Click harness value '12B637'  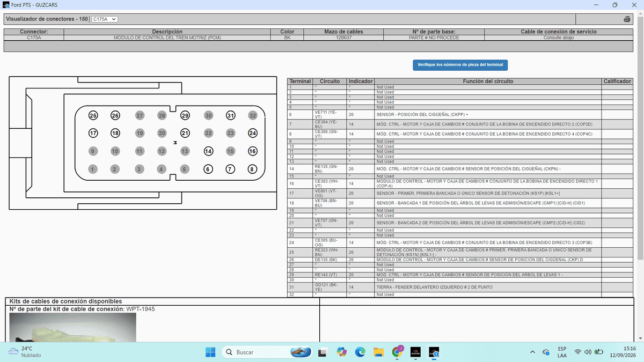[343, 38]
